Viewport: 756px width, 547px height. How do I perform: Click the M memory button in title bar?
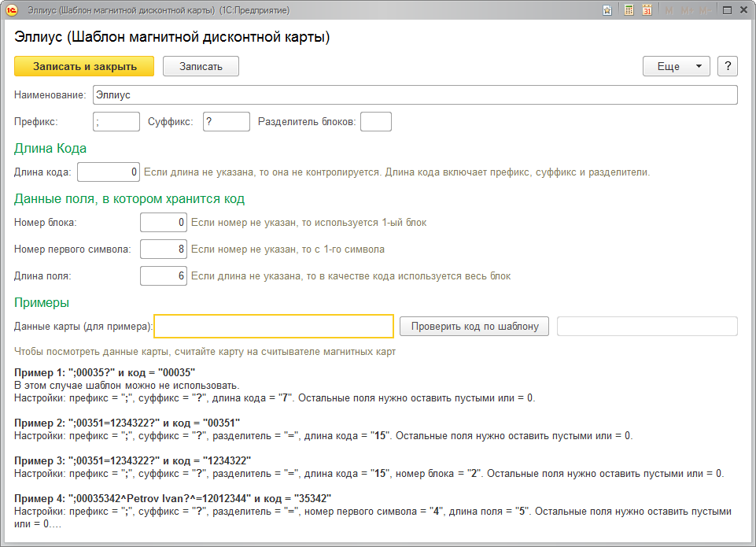(669, 10)
